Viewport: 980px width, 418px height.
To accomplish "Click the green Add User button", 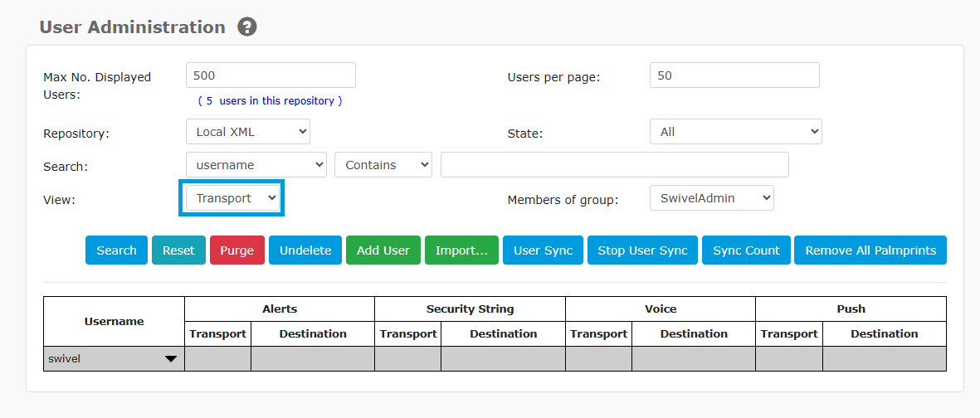I will click(383, 250).
